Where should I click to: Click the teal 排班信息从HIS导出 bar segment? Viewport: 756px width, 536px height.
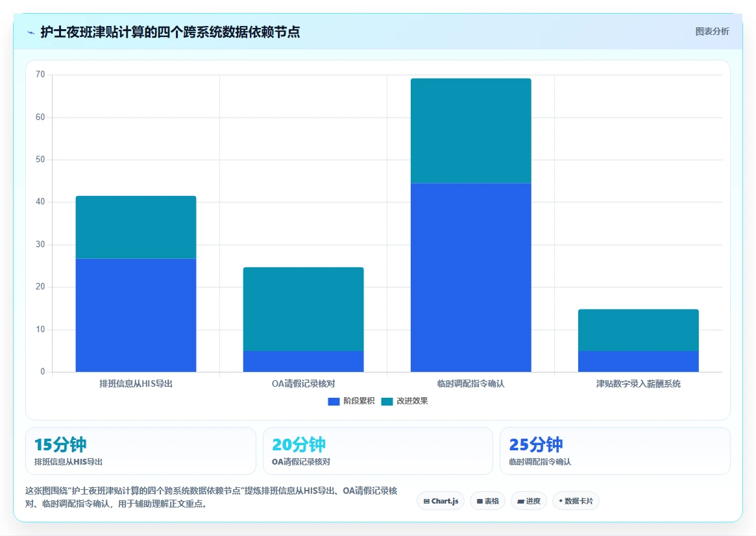click(136, 227)
